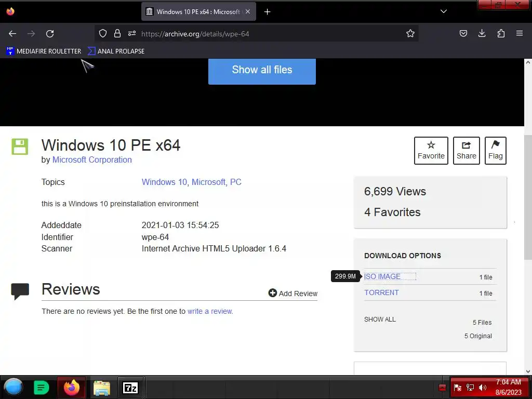Click the network tray icon

470,388
